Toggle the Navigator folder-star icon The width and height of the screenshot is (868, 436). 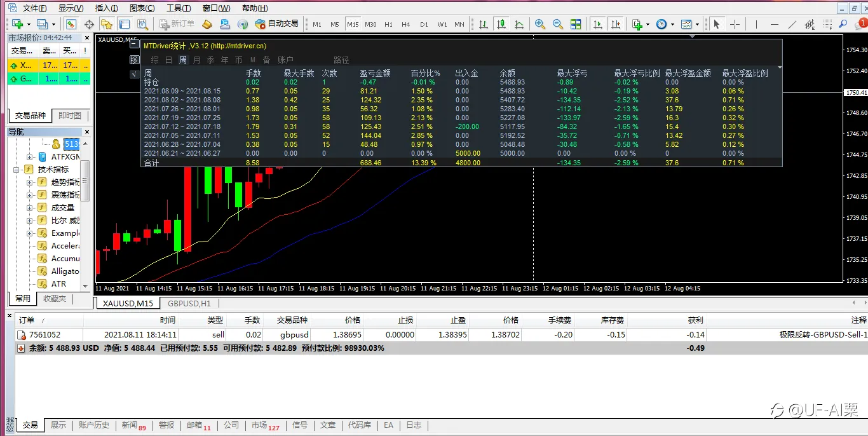click(x=107, y=24)
